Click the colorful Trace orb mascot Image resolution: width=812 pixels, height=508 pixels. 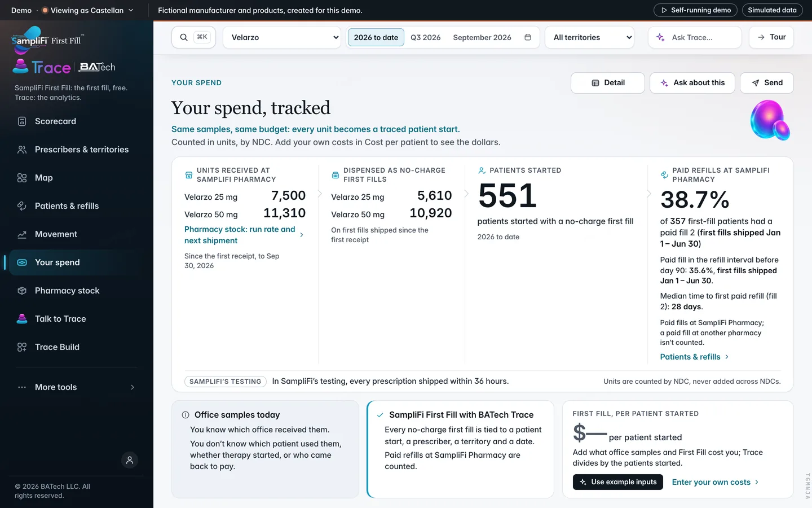(770, 120)
